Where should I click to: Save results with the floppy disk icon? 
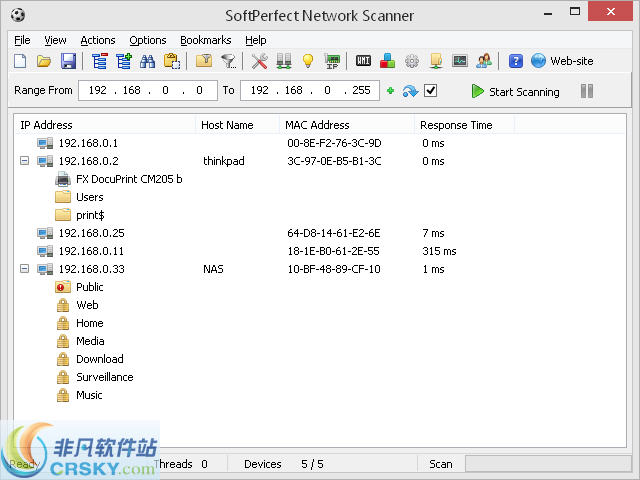(68, 61)
